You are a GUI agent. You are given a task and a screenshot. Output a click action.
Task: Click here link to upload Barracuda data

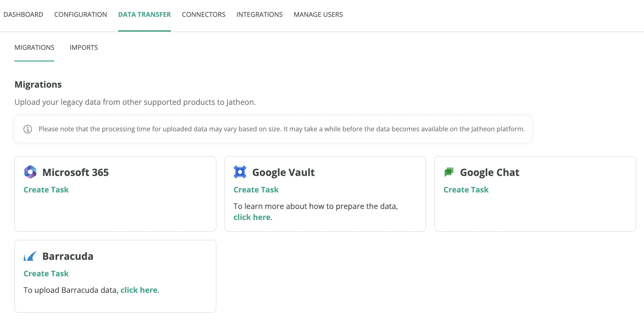point(139,290)
